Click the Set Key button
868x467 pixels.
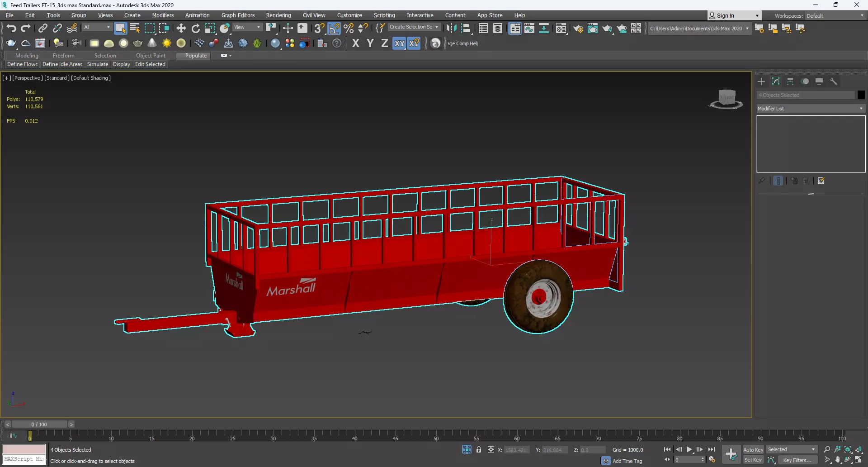[x=753, y=460]
